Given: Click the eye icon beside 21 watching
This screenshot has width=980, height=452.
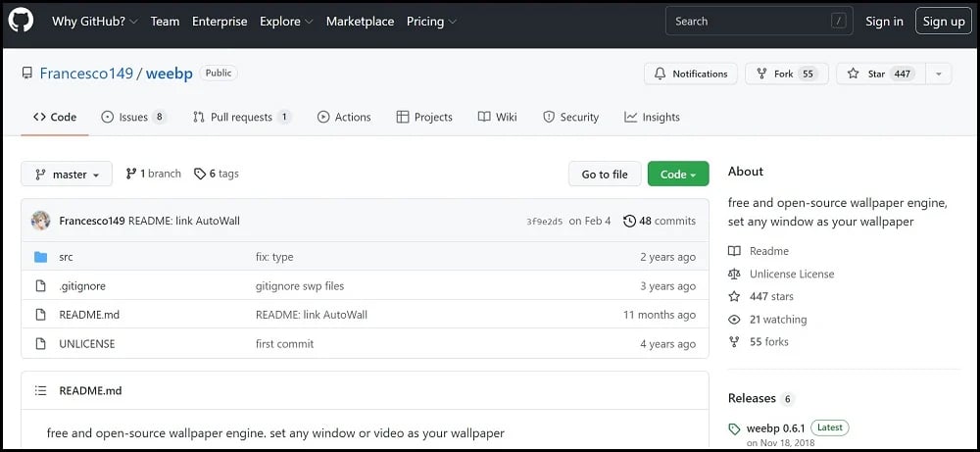Looking at the screenshot, I should pos(734,320).
